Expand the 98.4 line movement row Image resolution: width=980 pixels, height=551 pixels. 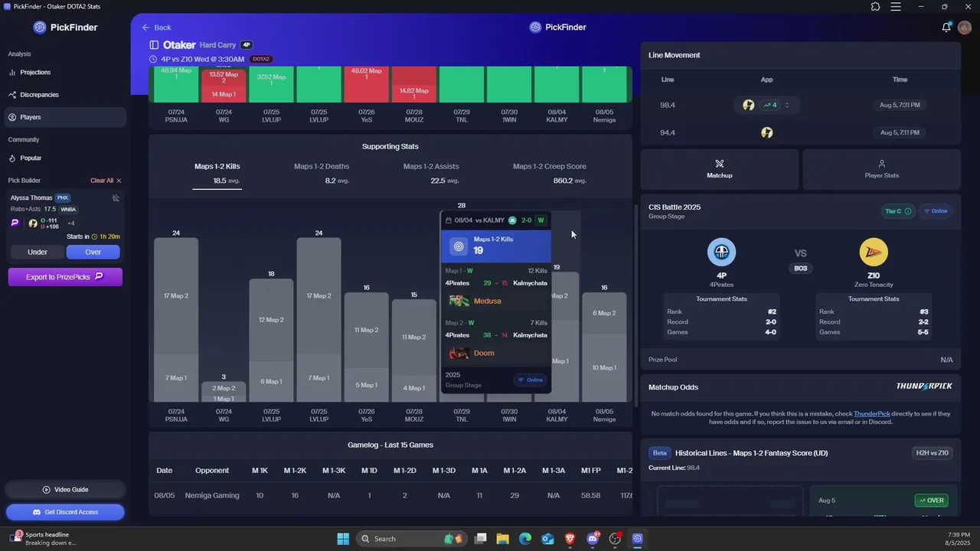(x=786, y=105)
